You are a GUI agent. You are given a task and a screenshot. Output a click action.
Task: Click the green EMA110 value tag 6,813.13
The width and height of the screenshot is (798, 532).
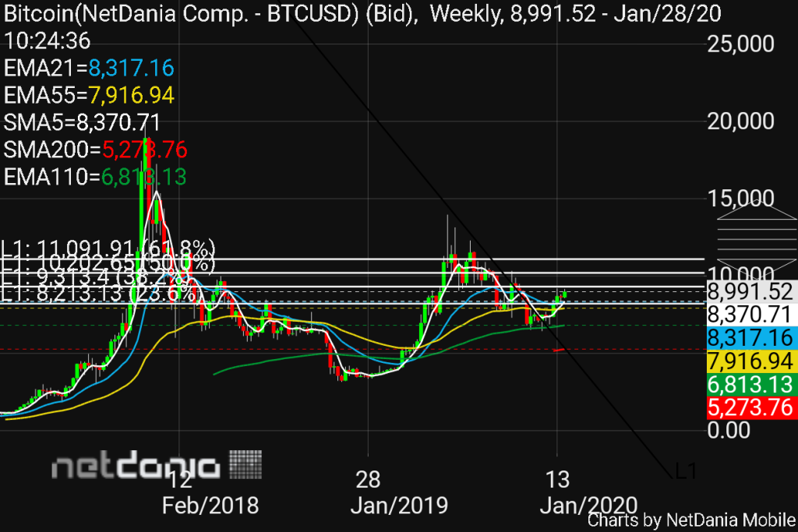[751, 385]
